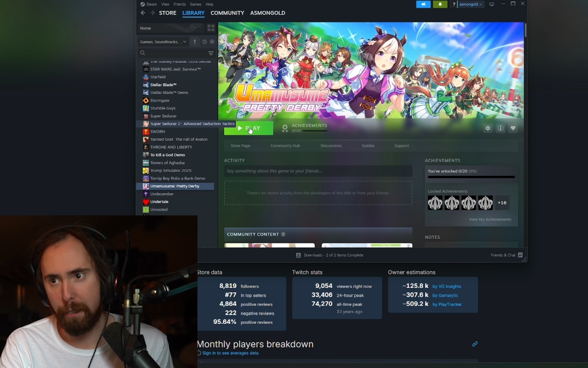Image resolution: width=588 pixels, height=368 pixels.
Task: Select STAR WARS Jedi: Survivor in library
Action: [x=175, y=69]
